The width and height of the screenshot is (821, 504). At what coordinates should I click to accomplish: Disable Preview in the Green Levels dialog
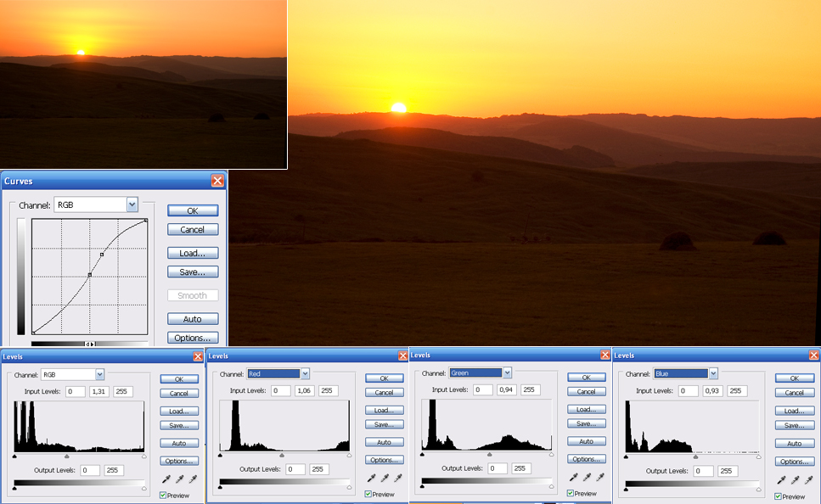pos(571,493)
